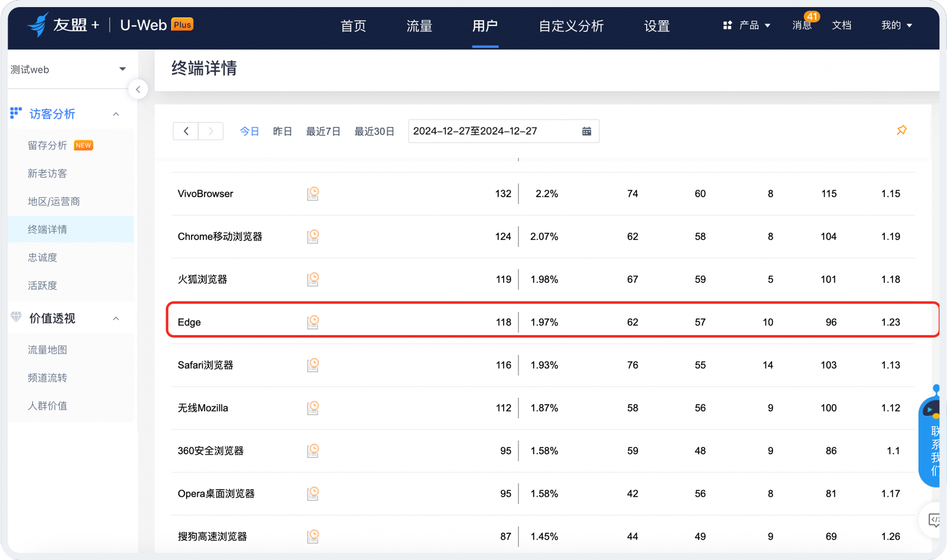
Task: Collapse the 价值透视 sidebar section
Action: pyautogui.click(x=116, y=318)
